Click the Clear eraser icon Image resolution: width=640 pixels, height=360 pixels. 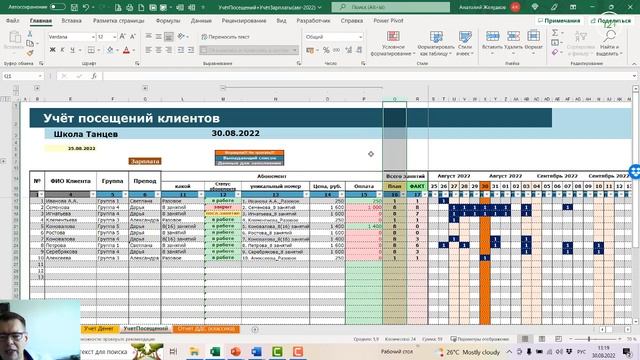pos(555,52)
